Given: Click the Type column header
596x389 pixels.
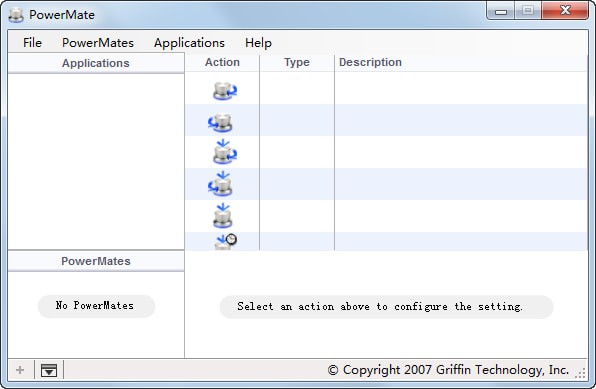Looking at the screenshot, I should tap(297, 62).
